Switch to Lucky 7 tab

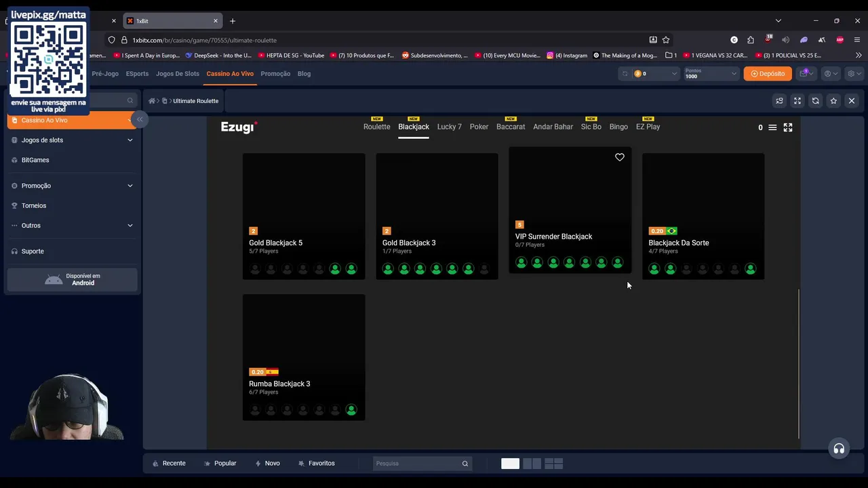click(x=449, y=127)
